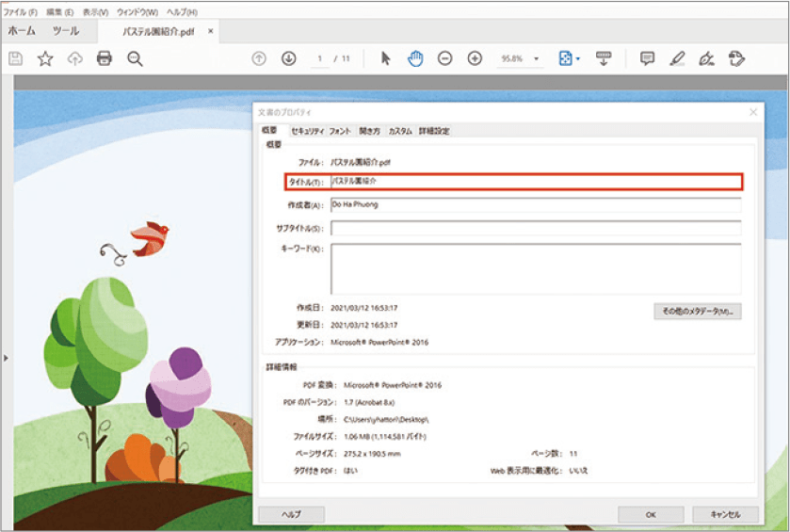
Task: Open the zoom percentage dropdown
Action: [536, 59]
